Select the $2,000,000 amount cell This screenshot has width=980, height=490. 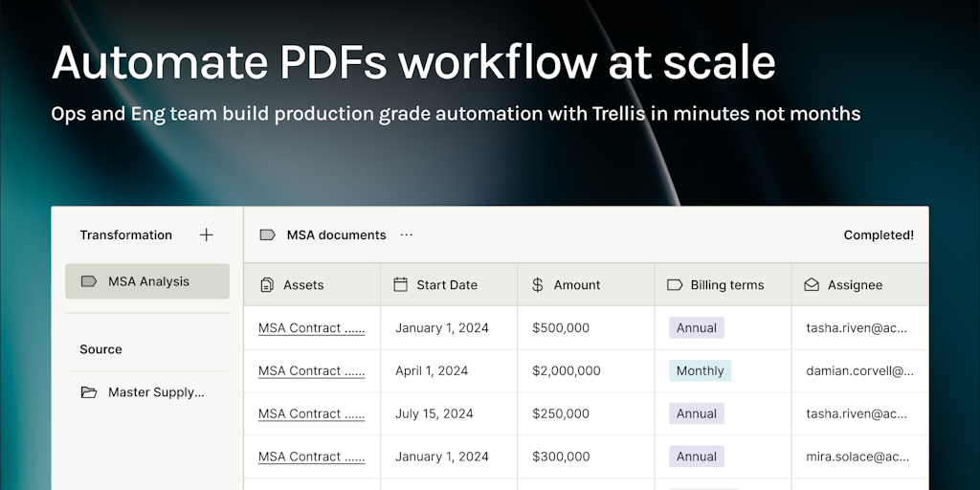tap(567, 371)
